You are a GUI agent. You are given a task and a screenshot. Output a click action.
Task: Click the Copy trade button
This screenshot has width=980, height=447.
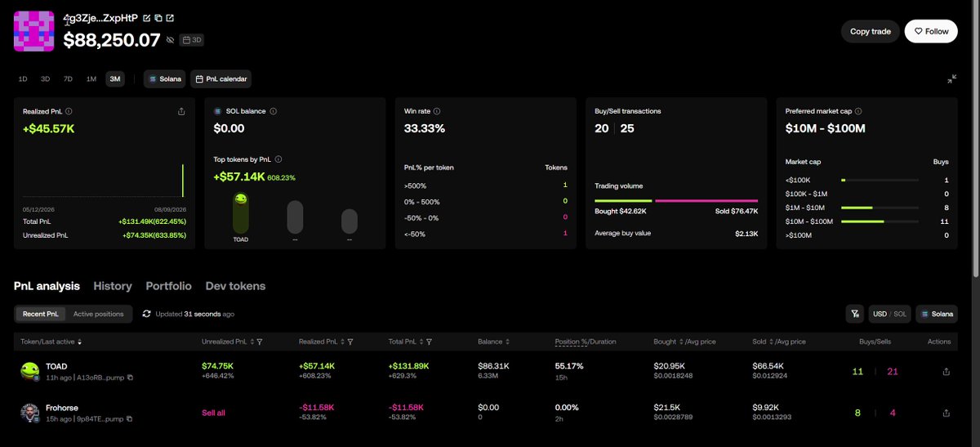click(871, 31)
